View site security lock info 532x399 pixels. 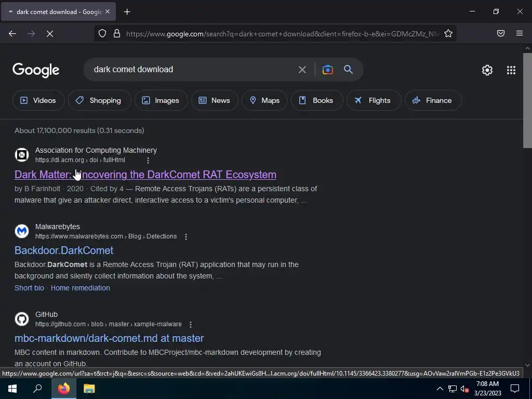[117, 34]
